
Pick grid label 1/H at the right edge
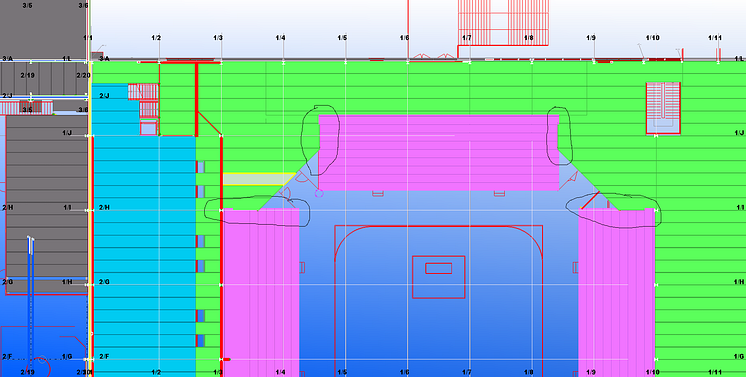click(x=739, y=282)
